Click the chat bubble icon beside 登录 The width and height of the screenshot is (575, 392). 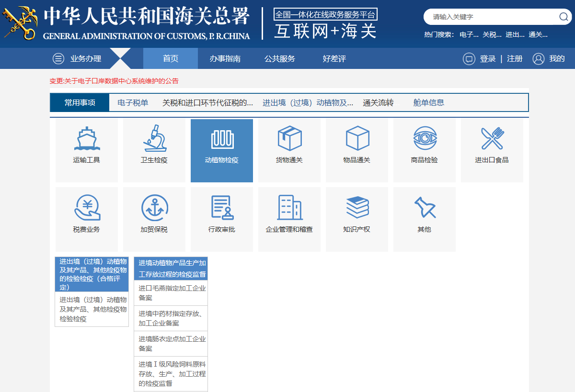[x=469, y=59]
